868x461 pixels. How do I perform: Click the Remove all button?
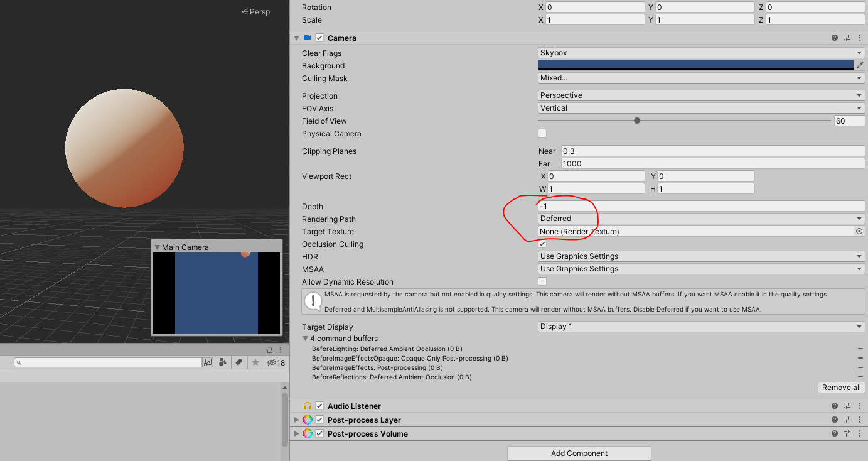[841, 387]
